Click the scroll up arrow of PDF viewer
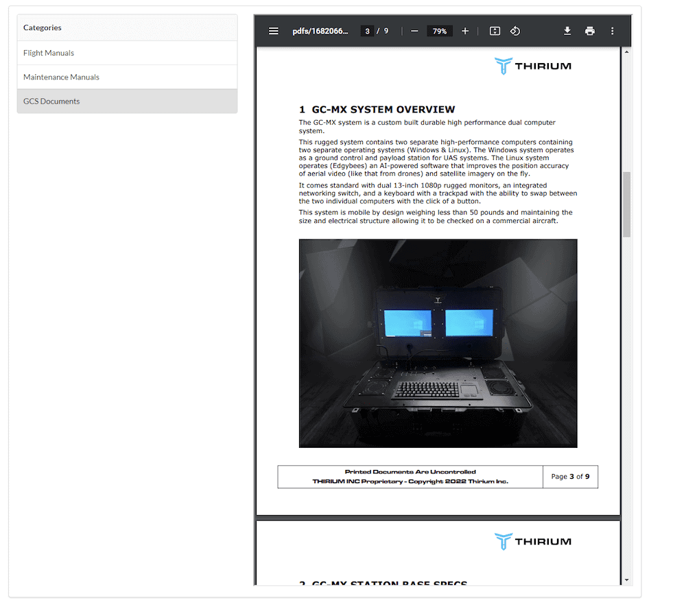This screenshot has width=686, height=616. 626,52
